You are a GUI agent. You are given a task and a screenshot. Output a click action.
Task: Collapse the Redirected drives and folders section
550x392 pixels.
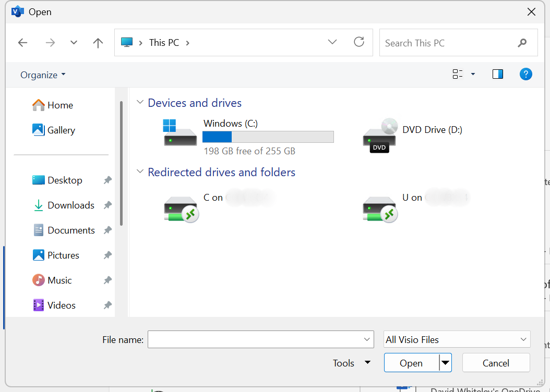(140, 172)
